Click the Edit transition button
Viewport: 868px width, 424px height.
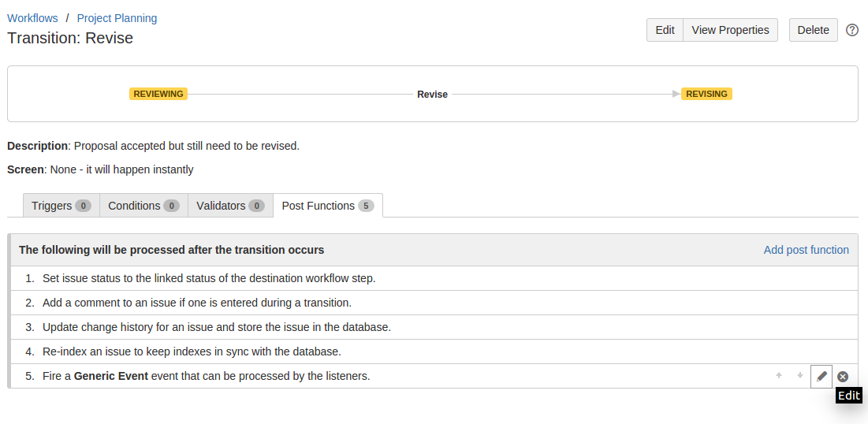[x=665, y=30]
